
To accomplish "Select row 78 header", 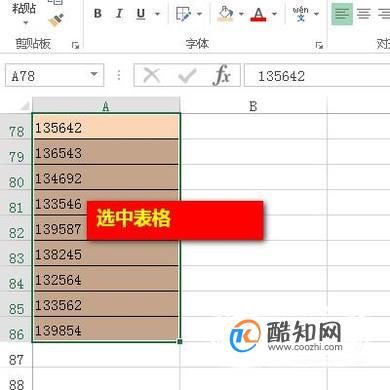I will 16,127.
